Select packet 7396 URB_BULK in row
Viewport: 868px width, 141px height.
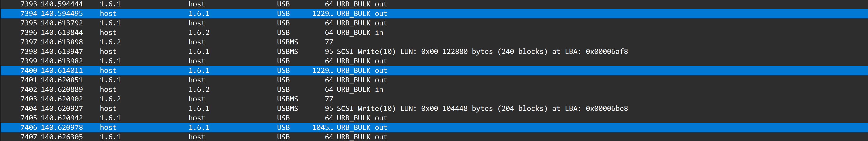pyautogui.click(x=434, y=33)
